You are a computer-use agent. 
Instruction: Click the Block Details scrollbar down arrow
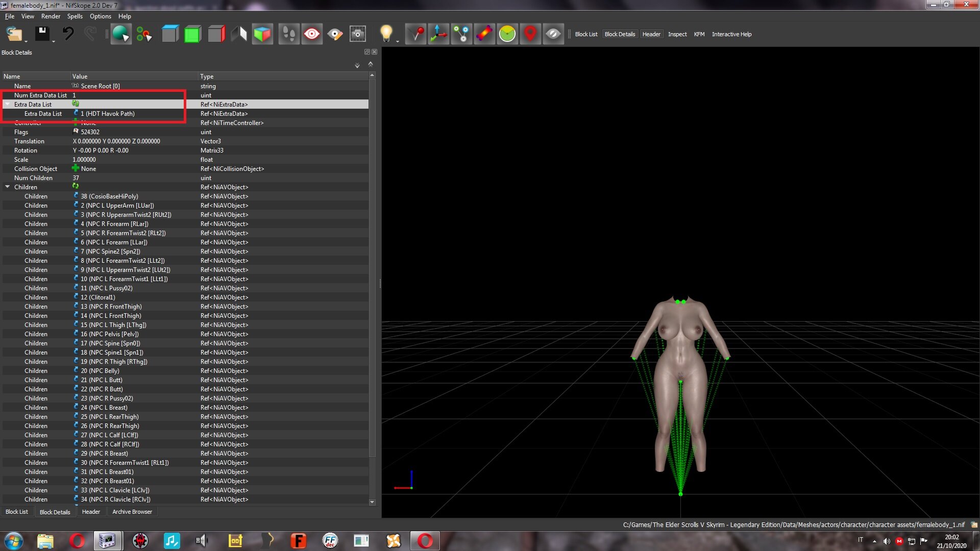click(x=372, y=502)
